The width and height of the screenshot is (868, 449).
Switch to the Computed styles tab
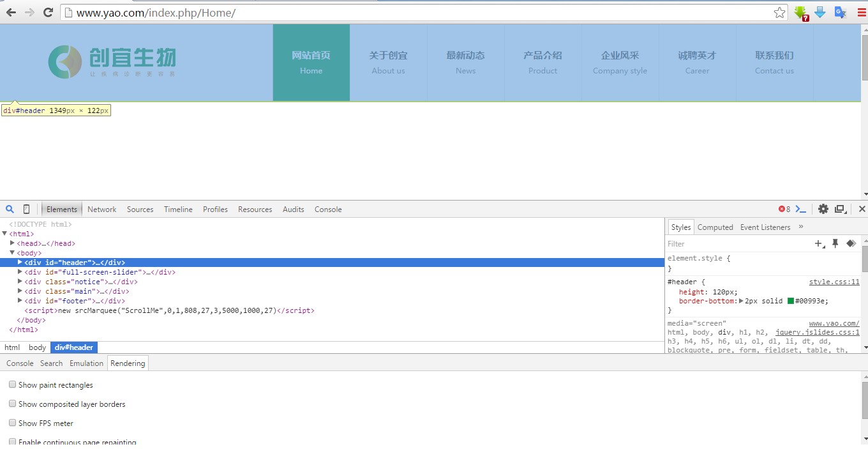pyautogui.click(x=715, y=227)
